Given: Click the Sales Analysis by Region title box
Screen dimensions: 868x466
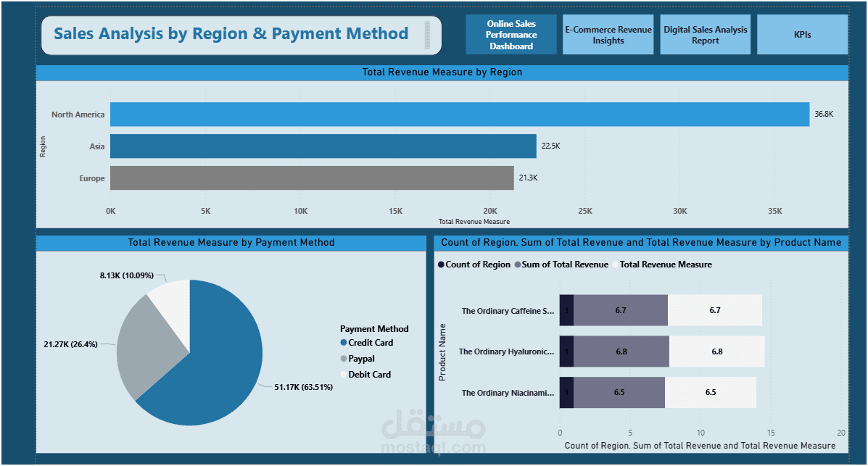Looking at the screenshot, I should tap(241, 35).
